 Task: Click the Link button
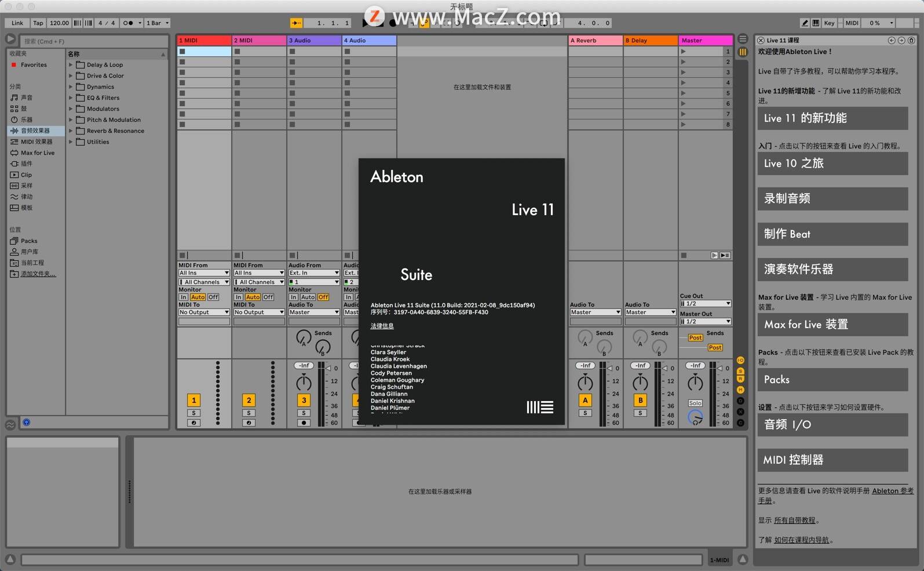[x=17, y=23]
